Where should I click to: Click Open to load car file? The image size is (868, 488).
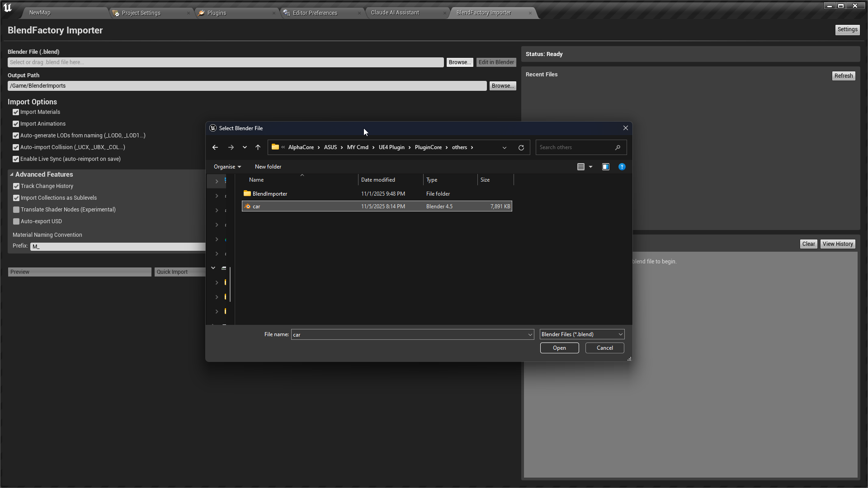[559, 348]
